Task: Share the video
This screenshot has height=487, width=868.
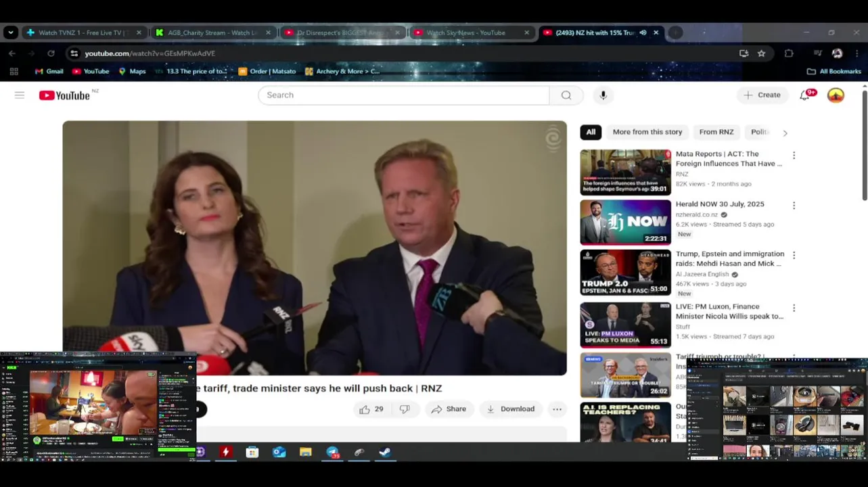Action: 449,409
